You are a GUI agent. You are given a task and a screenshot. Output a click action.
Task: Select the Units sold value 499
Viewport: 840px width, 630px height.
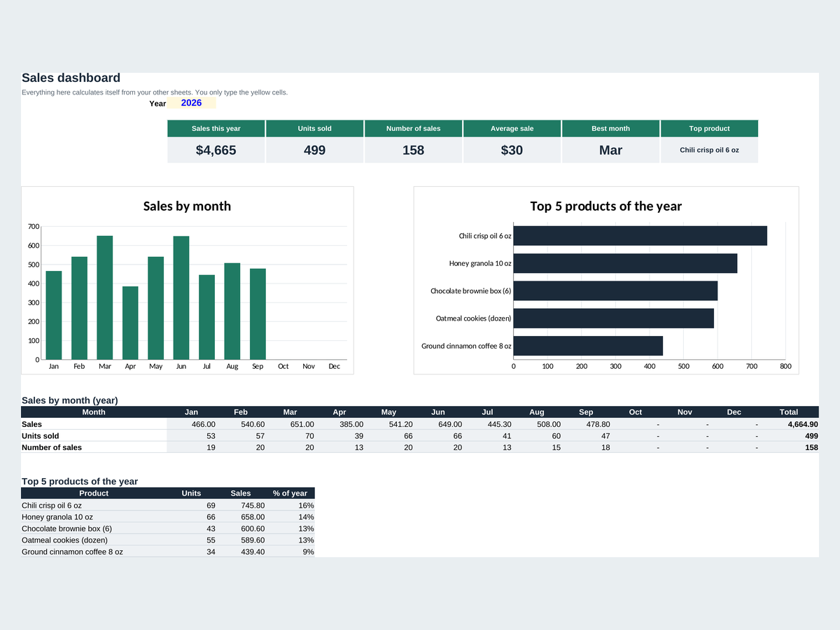[315, 150]
